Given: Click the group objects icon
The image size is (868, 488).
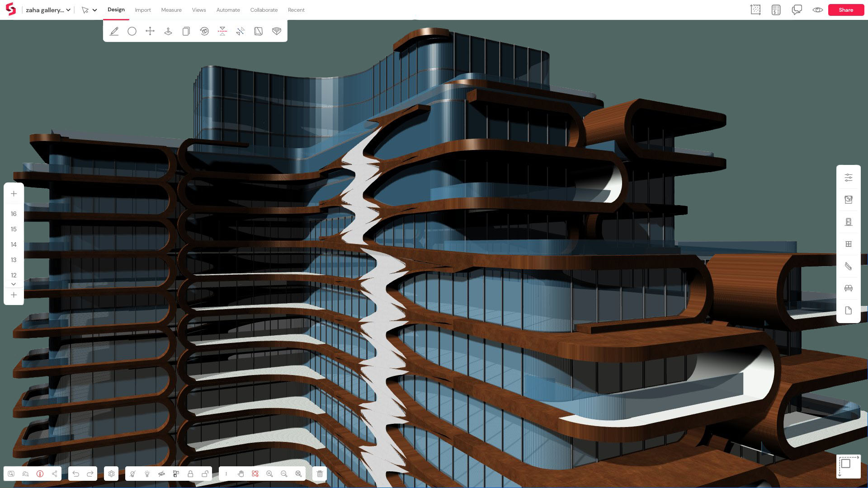Looking at the screenshot, I should (x=176, y=474).
